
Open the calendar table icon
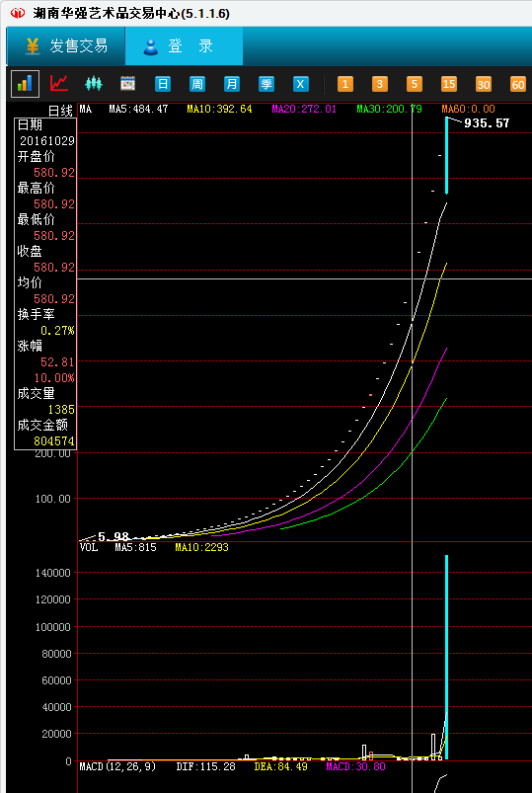[128, 83]
